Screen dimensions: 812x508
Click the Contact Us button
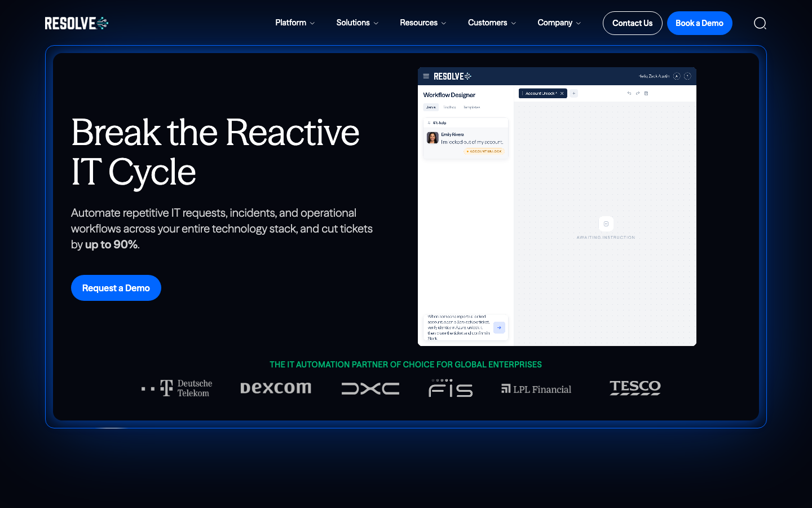pos(633,23)
